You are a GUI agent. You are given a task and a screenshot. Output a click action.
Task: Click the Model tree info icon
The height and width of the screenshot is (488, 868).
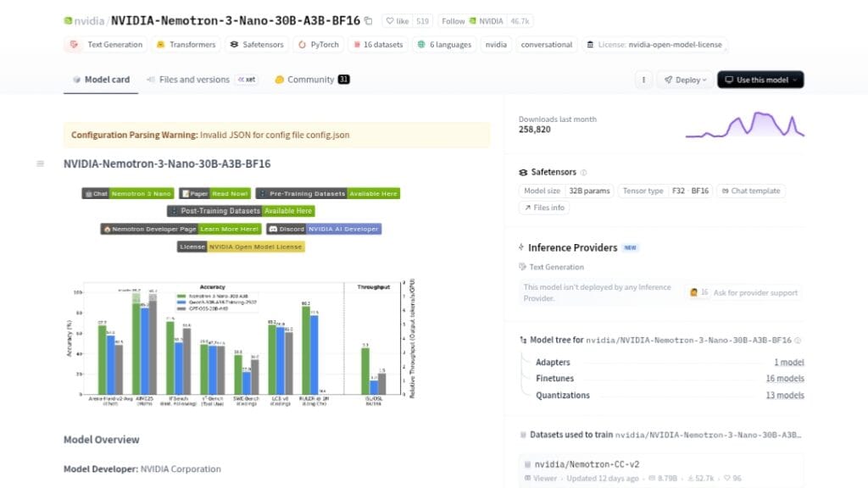point(798,340)
